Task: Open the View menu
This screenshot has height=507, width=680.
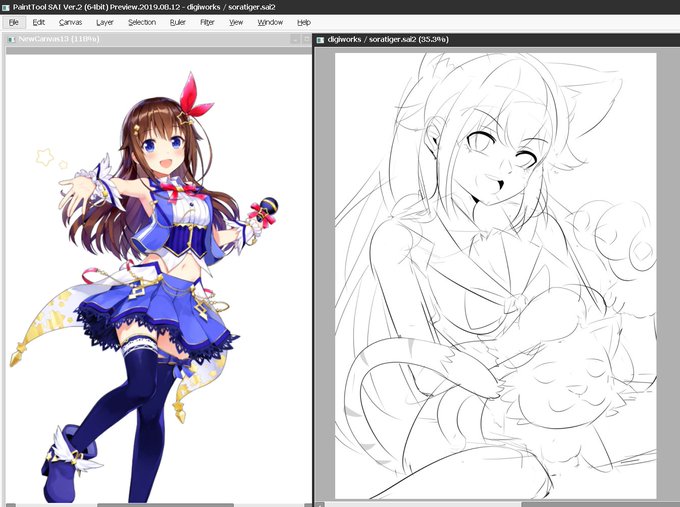Action: [236, 22]
